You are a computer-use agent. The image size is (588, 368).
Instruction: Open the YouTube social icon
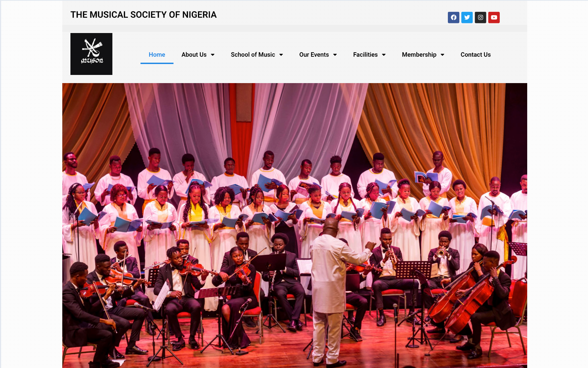tap(494, 17)
